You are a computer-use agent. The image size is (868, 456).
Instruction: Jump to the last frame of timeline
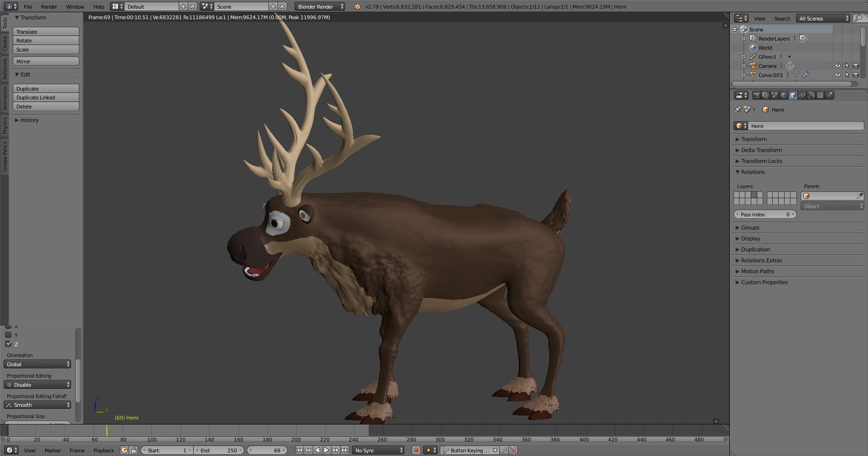click(345, 450)
